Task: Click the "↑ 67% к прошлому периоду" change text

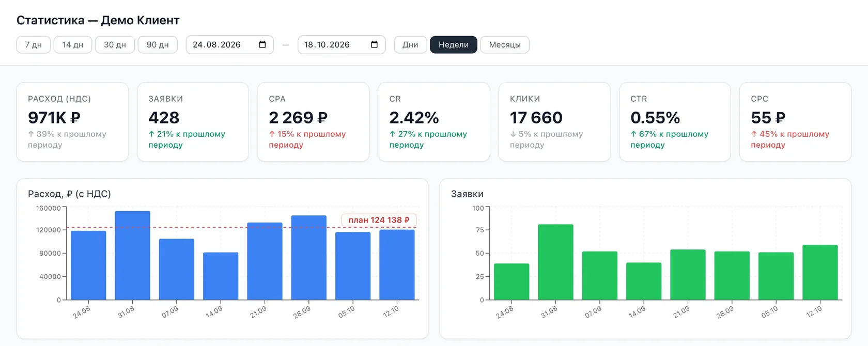Action: pyautogui.click(x=670, y=139)
